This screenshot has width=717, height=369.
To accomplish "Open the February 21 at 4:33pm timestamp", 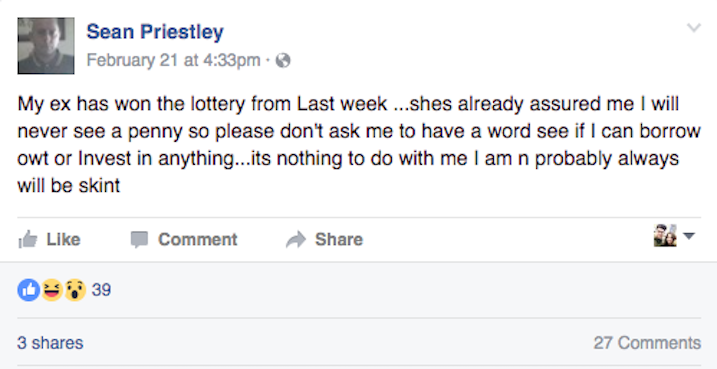I will pyautogui.click(x=173, y=60).
